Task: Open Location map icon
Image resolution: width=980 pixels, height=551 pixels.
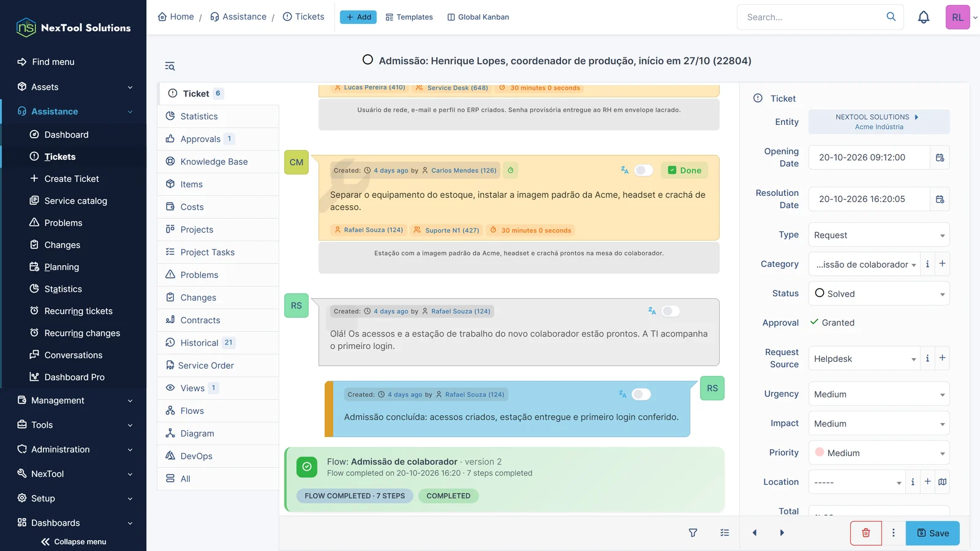Action: [943, 482]
